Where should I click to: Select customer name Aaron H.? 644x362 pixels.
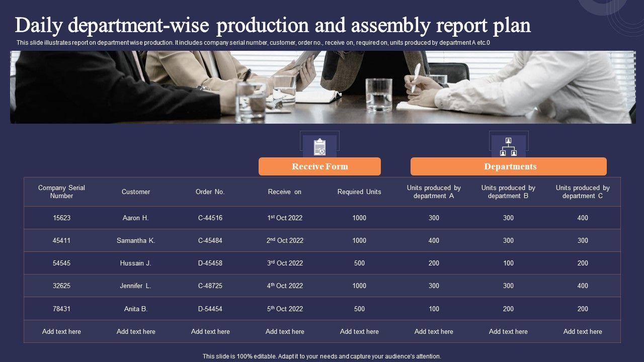136,218
